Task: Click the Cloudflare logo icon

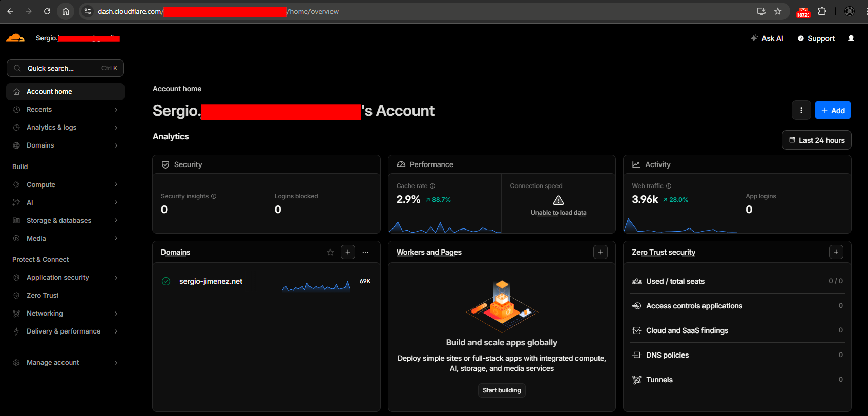Action: point(15,38)
